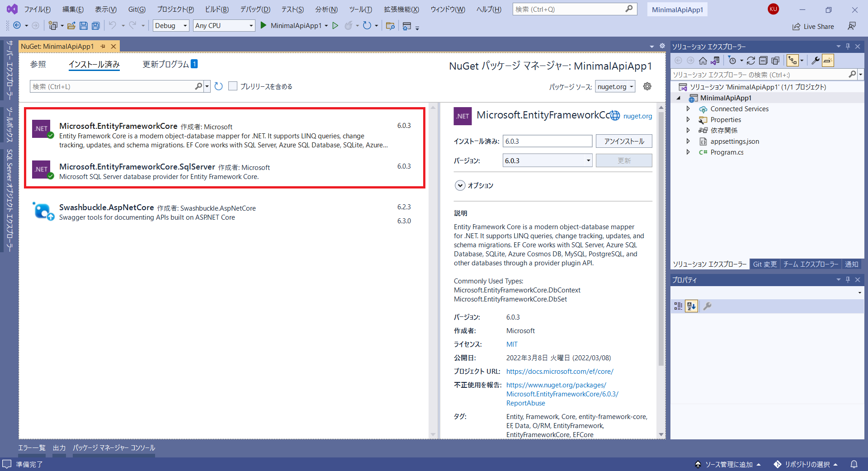Toggle the preview selected items button
Screen dimensions: 868x471
[828, 61]
